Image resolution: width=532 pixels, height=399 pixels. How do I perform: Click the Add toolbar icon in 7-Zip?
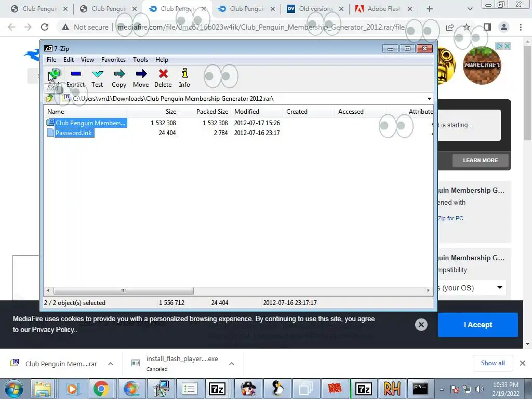click(54, 78)
